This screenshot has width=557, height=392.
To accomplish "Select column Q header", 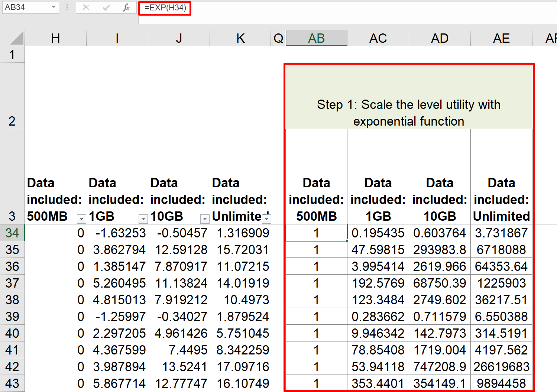I will coord(278,38).
